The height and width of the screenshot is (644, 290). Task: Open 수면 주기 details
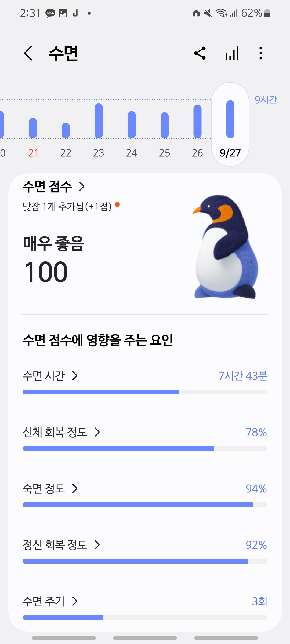pyautogui.click(x=50, y=601)
